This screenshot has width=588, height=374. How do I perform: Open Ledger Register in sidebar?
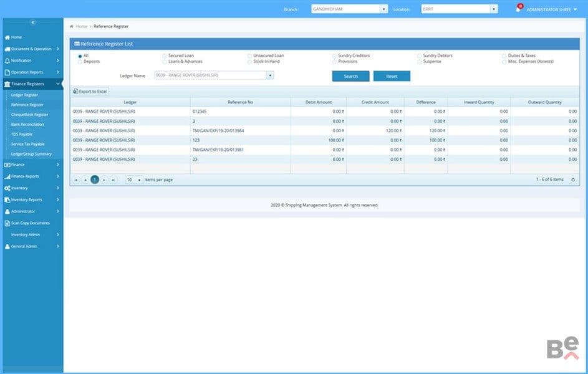(x=24, y=95)
